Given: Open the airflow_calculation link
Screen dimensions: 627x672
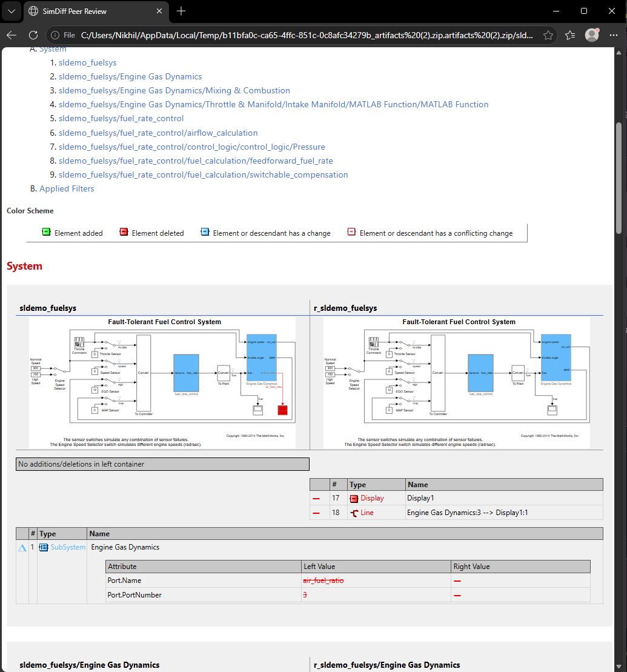Looking at the screenshot, I should click(x=158, y=133).
